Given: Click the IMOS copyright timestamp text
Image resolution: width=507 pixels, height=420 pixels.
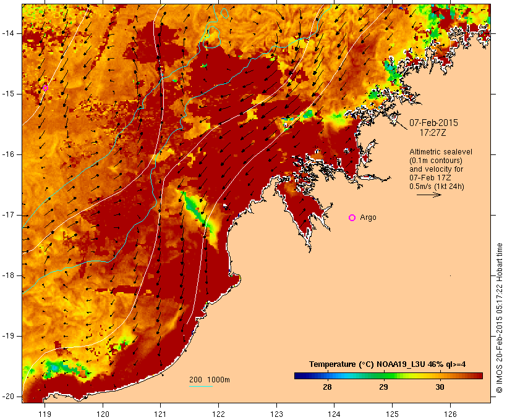Looking at the screenshot, I should (x=499, y=318).
